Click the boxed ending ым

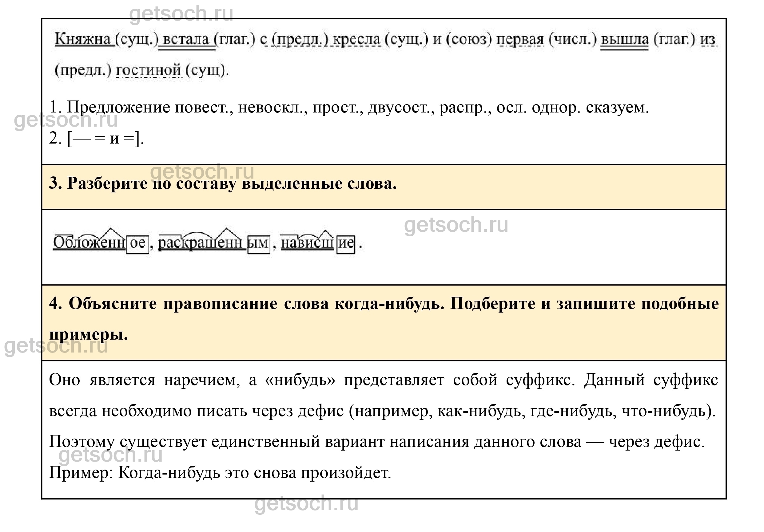point(259,244)
